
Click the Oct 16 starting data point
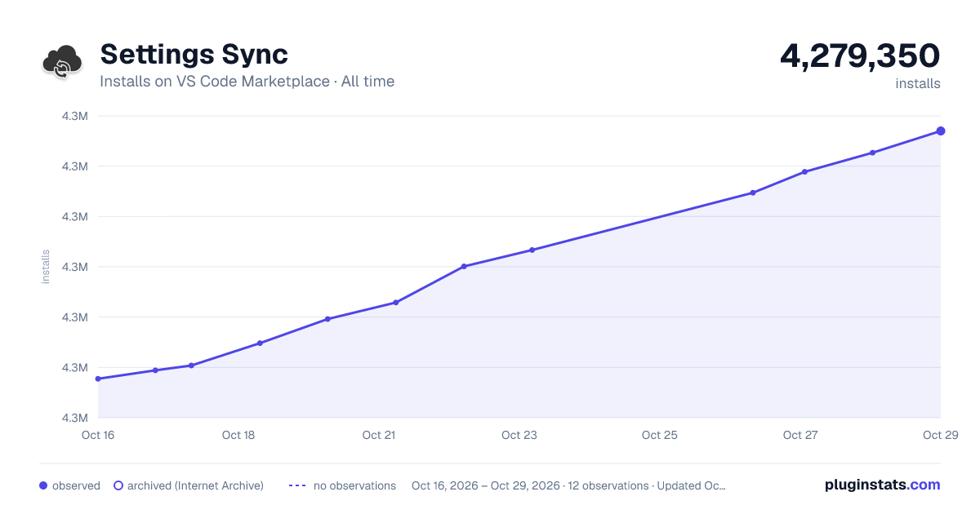point(98,379)
